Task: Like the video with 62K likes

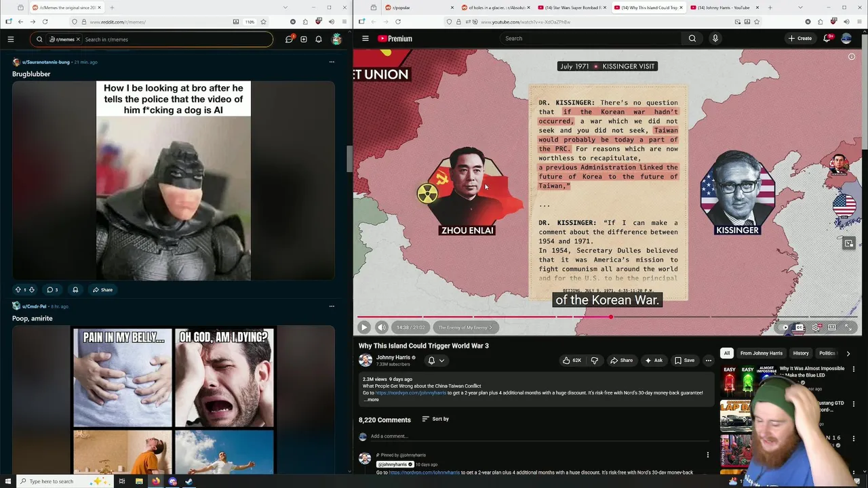Action: point(572,361)
